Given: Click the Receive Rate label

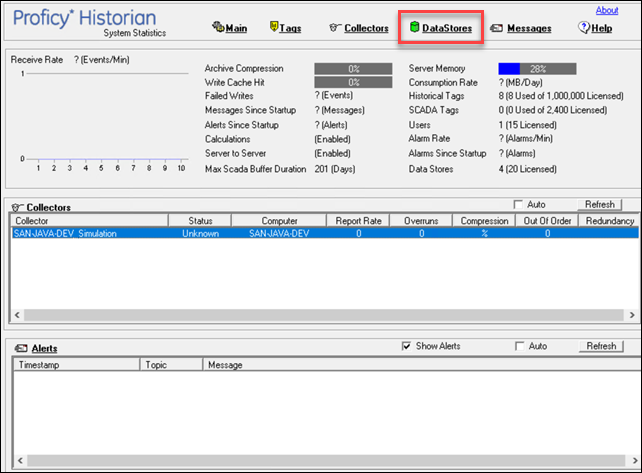Looking at the screenshot, I should click(x=37, y=60).
